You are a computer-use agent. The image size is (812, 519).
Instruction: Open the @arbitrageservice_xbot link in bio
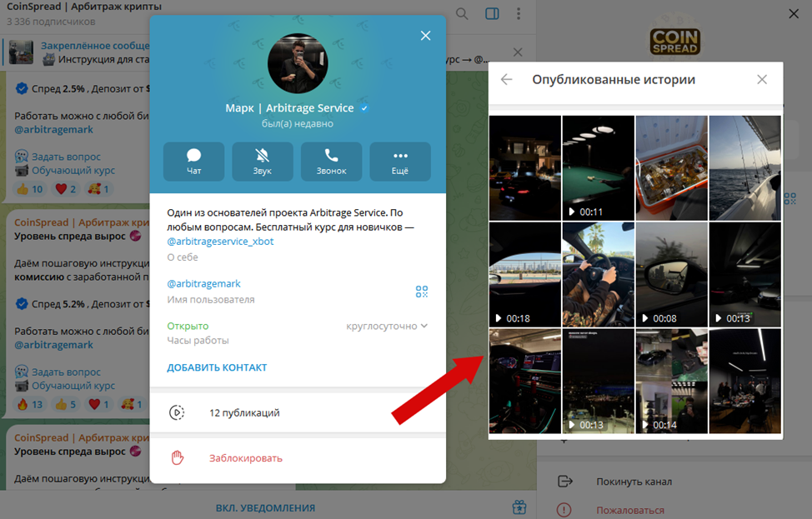coord(220,241)
